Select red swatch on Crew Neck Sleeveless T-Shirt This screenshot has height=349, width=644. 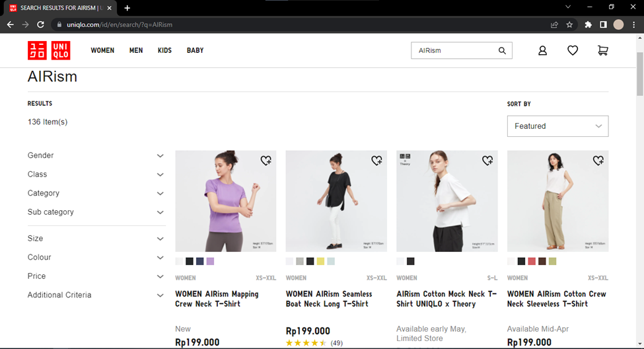pos(532,262)
